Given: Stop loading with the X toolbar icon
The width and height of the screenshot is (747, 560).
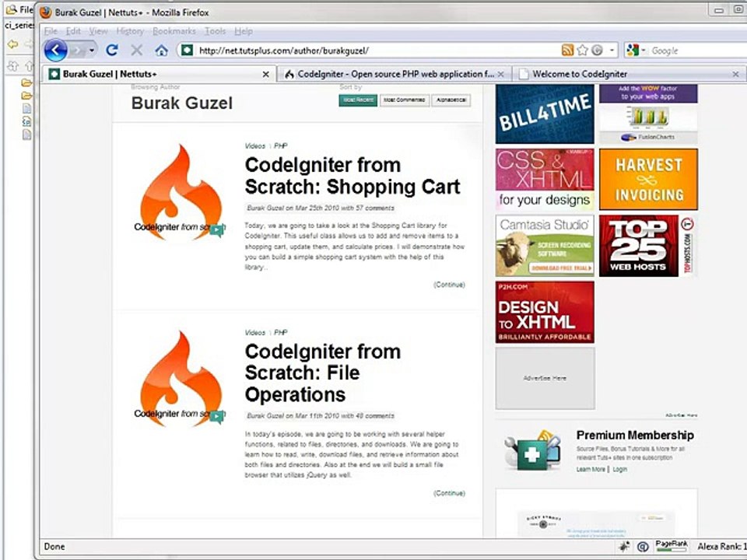Looking at the screenshot, I should pyautogui.click(x=137, y=50).
